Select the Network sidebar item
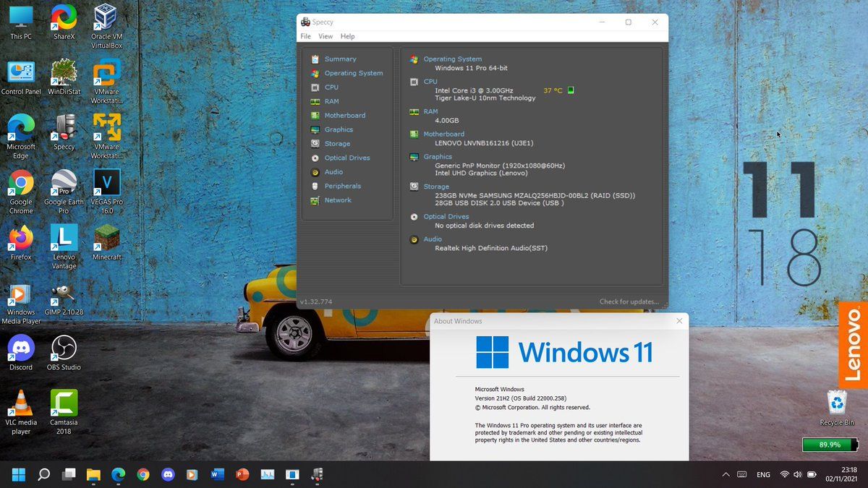This screenshot has width=868, height=488. pyautogui.click(x=338, y=200)
